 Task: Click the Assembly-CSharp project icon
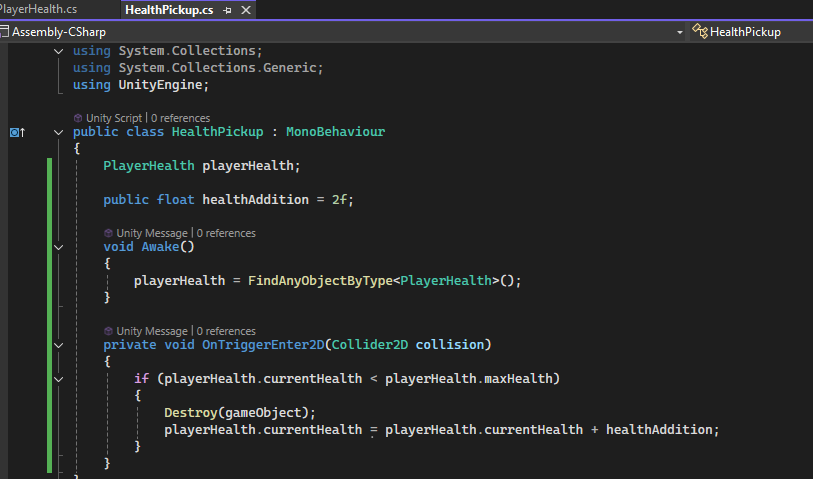(5, 32)
